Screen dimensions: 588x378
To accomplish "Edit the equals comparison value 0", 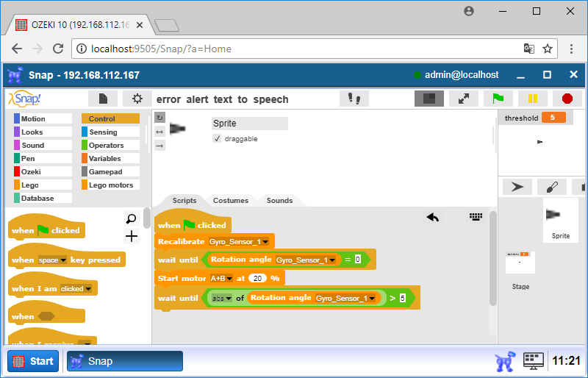I will click(x=358, y=260).
